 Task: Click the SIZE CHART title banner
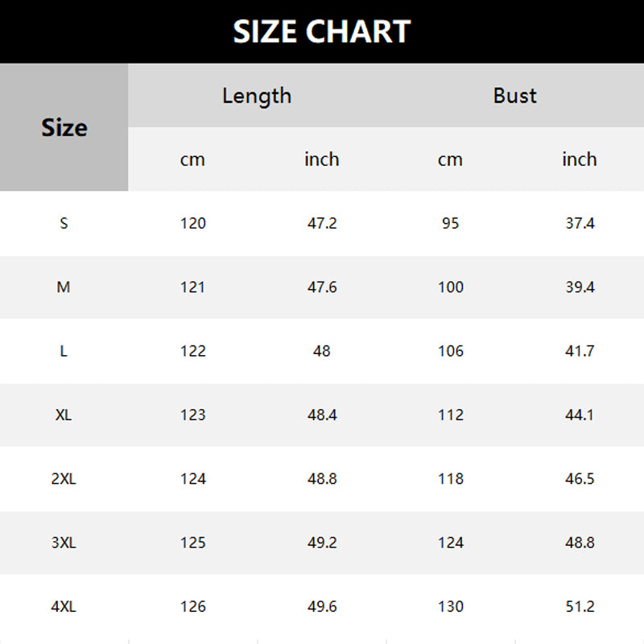(322, 31)
